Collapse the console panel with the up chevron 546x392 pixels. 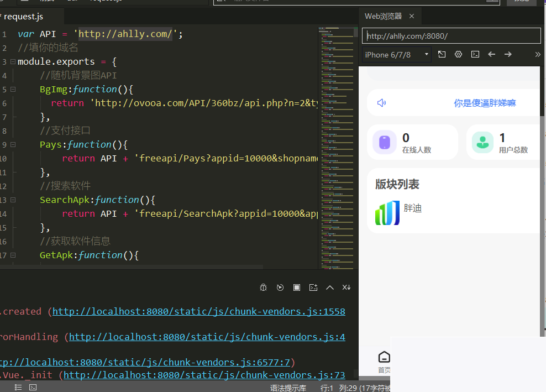click(330, 288)
